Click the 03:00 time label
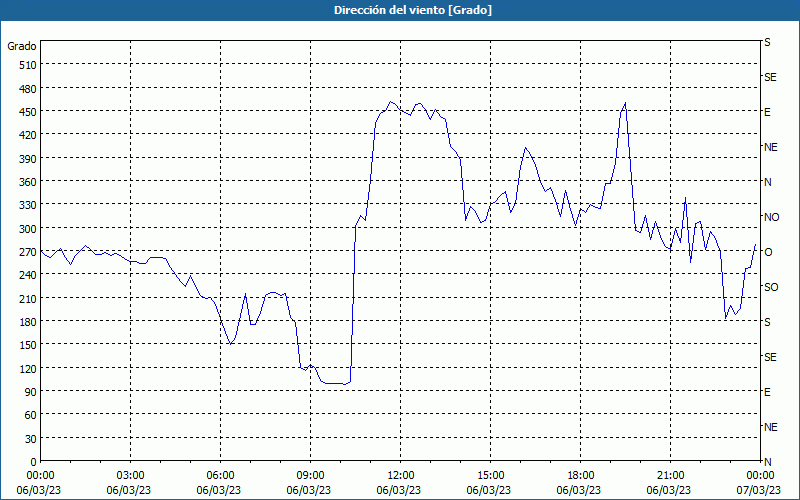The height and width of the screenshot is (500, 800). [x=130, y=476]
